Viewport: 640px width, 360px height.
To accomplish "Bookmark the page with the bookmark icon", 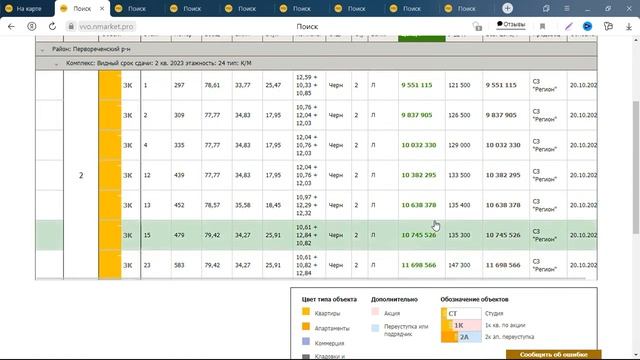I will pyautogui.click(x=542, y=27).
